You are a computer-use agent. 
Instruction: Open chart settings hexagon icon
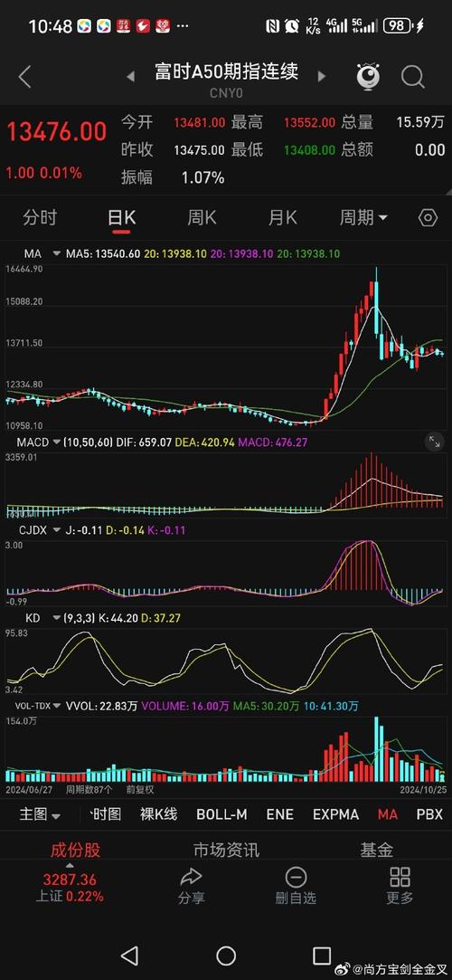pyautogui.click(x=428, y=217)
